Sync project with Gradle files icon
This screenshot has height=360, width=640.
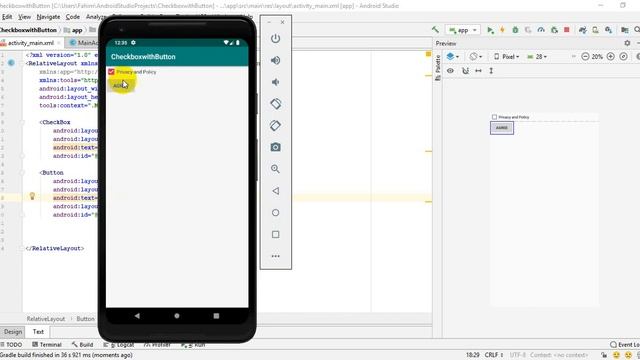[582, 30]
